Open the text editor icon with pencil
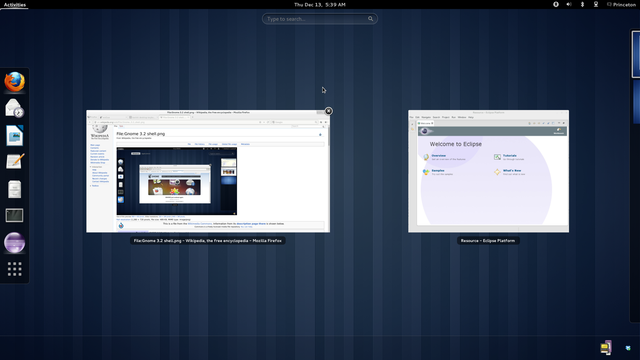The height and width of the screenshot is (360, 640). 15,162
